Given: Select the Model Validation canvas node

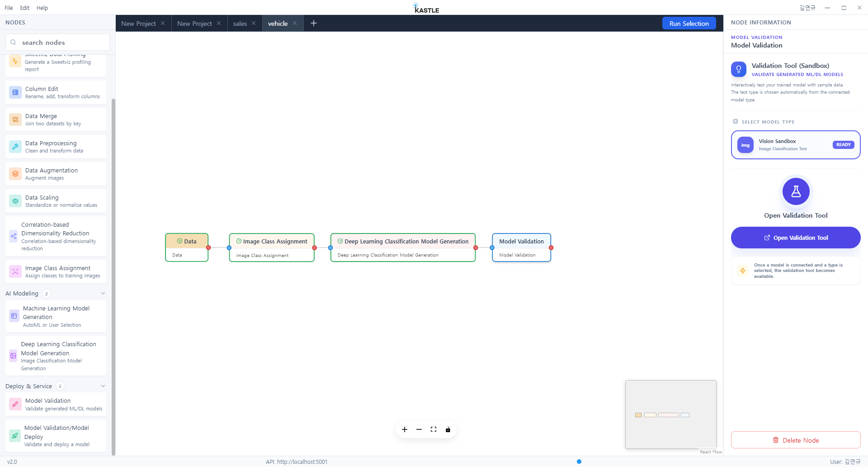Looking at the screenshot, I should [522, 248].
